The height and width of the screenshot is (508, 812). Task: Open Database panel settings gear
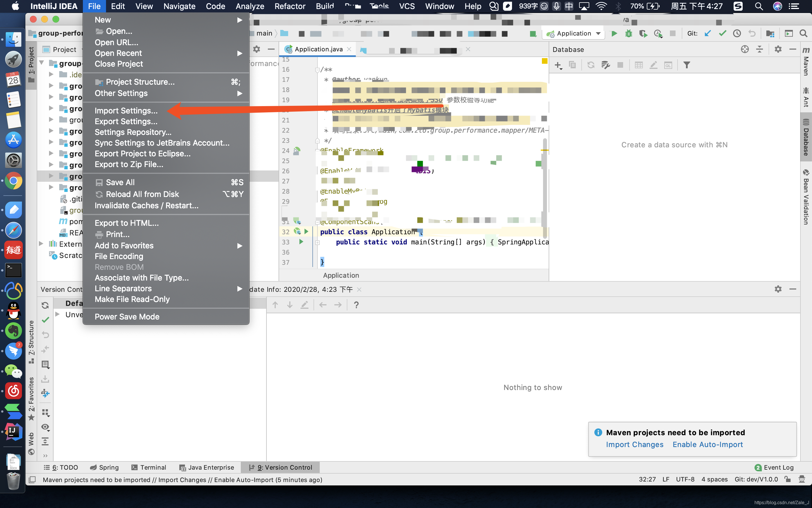pyautogui.click(x=778, y=49)
